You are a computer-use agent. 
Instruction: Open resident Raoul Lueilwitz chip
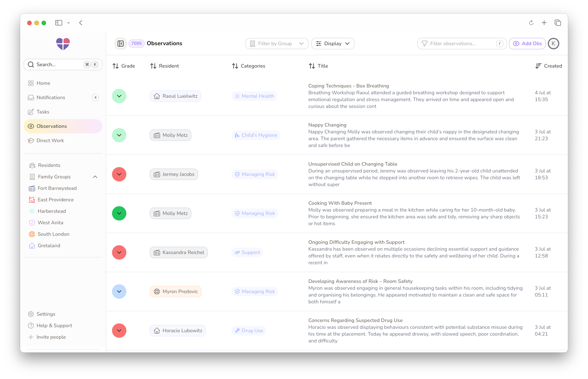pos(175,96)
